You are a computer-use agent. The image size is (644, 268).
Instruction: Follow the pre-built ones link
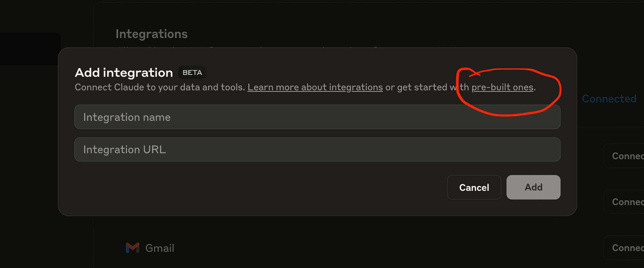pyautogui.click(x=502, y=87)
